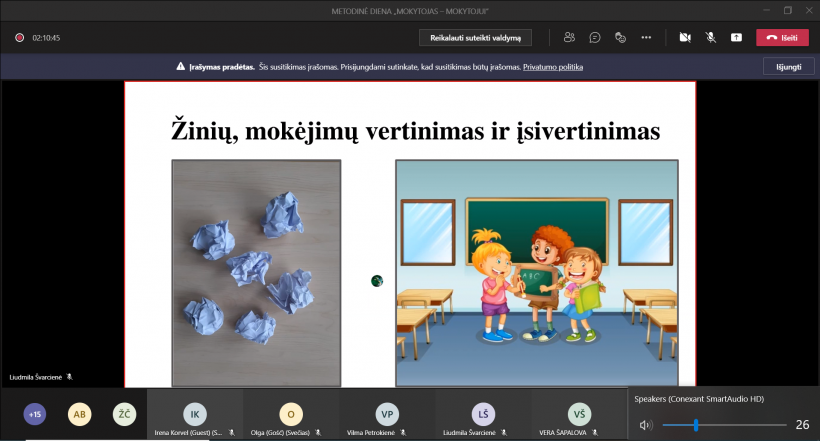Open the participants panel
The height and width of the screenshot is (441, 820).
(569, 37)
